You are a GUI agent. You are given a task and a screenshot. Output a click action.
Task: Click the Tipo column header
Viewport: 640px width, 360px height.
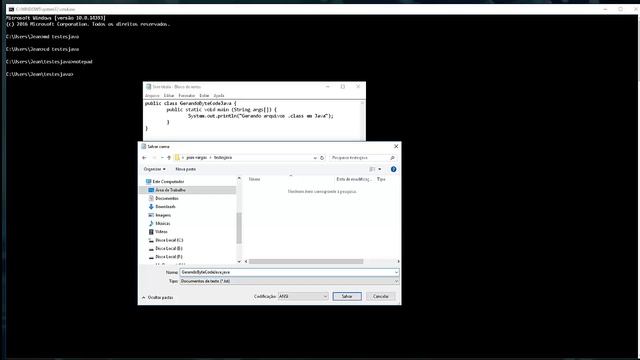(381, 179)
